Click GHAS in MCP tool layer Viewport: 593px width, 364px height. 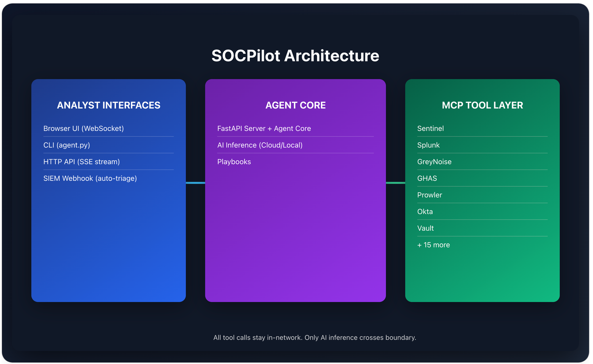(427, 178)
